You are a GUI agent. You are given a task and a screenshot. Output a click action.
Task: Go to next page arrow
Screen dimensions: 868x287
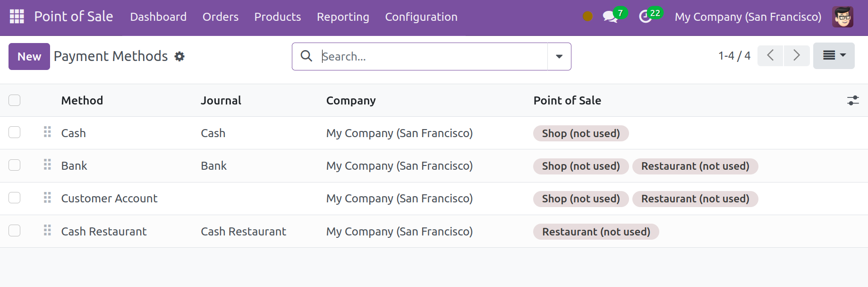click(797, 56)
